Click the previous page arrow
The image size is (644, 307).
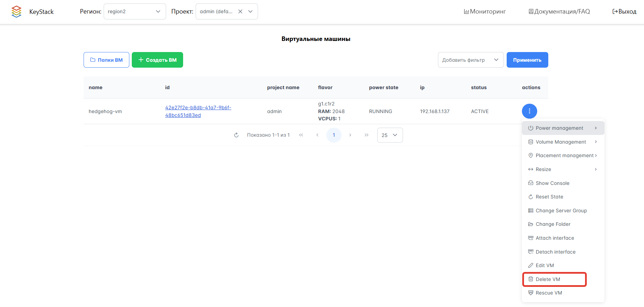pos(317,135)
